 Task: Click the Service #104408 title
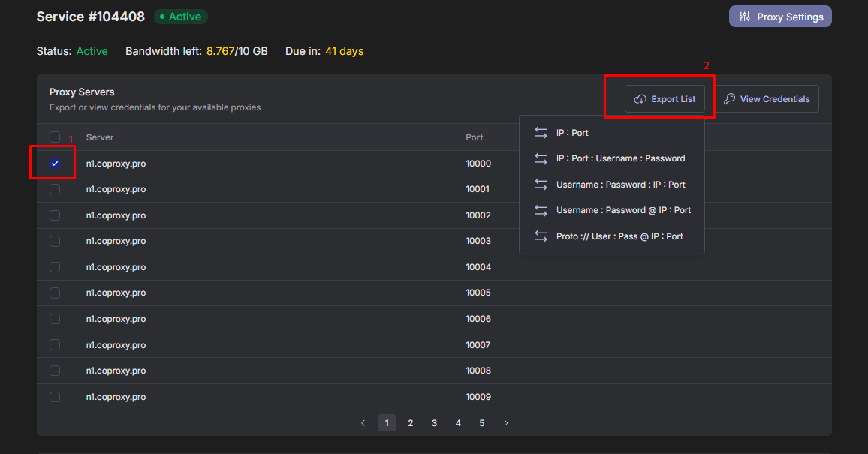tap(91, 17)
